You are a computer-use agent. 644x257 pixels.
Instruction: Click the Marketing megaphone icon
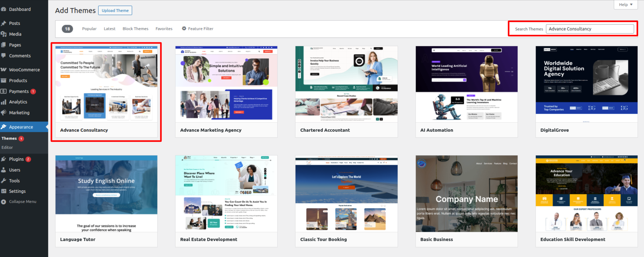(3, 113)
